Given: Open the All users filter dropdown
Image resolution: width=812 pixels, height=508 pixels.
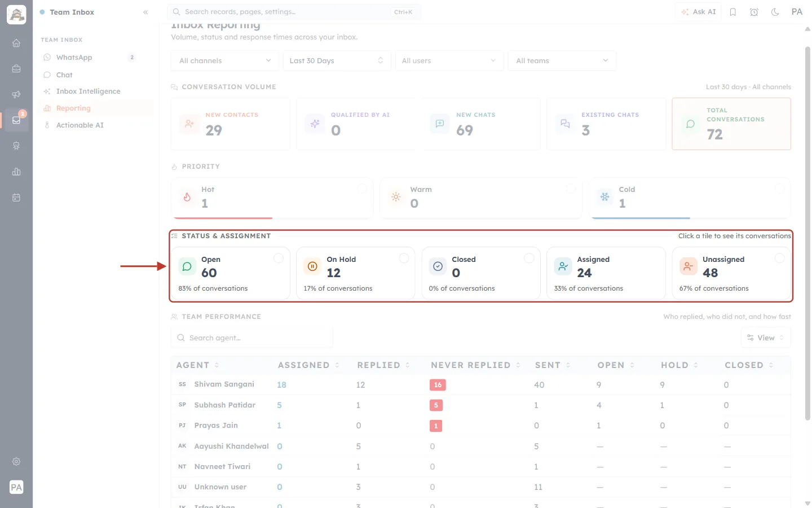Looking at the screenshot, I should pos(449,60).
